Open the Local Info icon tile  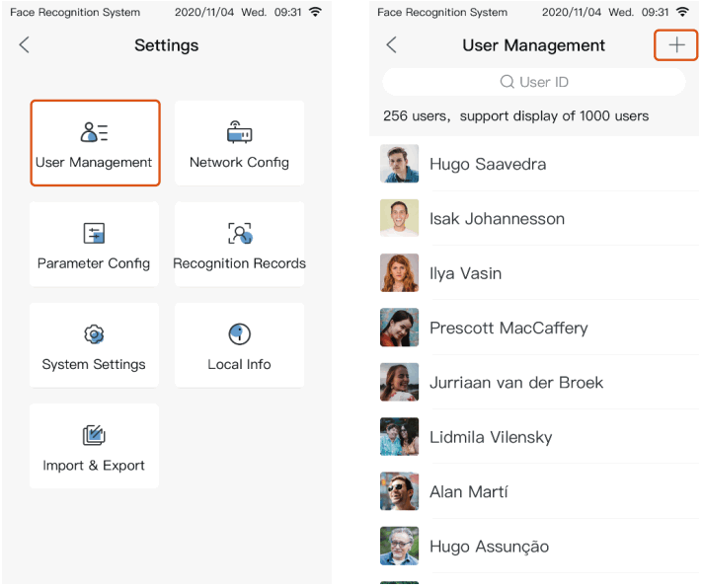point(239,345)
